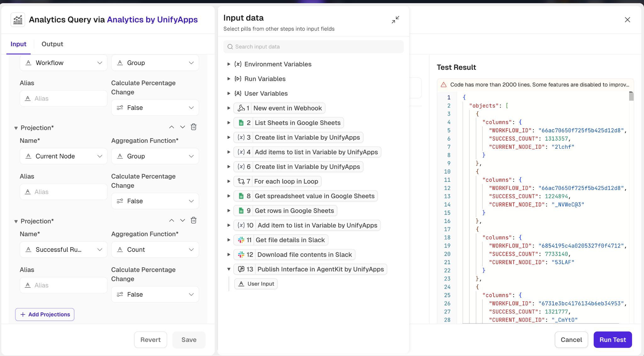Viewport: 644px width, 356px height.
Task: Move the Current Node projection down
Action: point(182,127)
